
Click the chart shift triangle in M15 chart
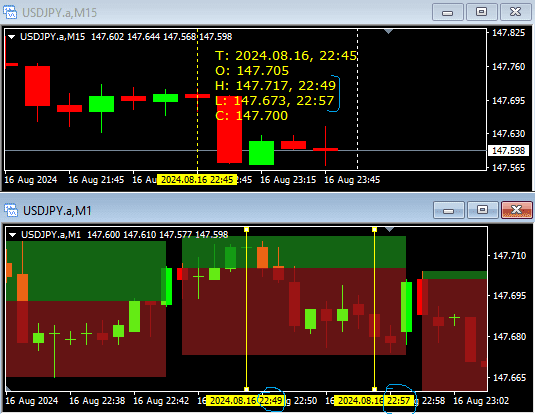[x=388, y=32]
